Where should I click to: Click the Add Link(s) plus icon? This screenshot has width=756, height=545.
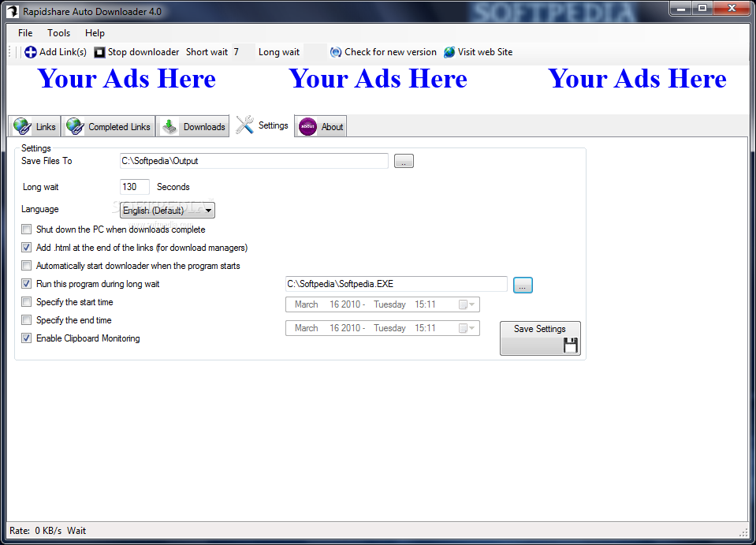pos(31,52)
